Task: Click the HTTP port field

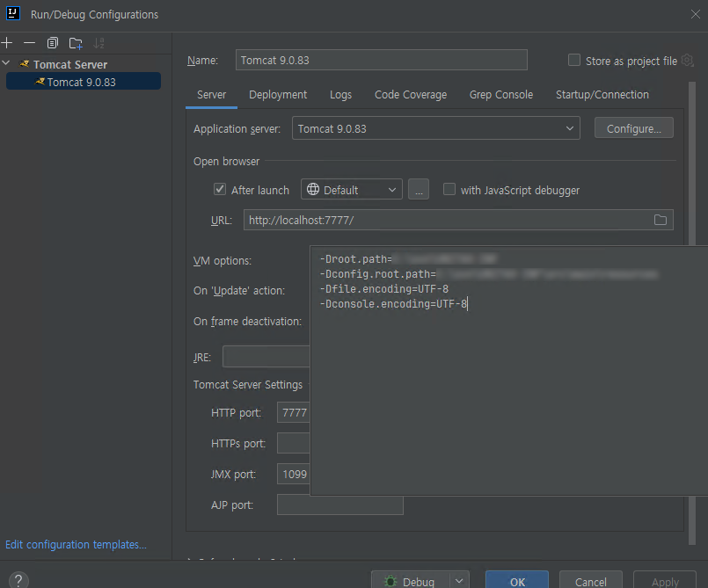Action: pyautogui.click(x=294, y=412)
